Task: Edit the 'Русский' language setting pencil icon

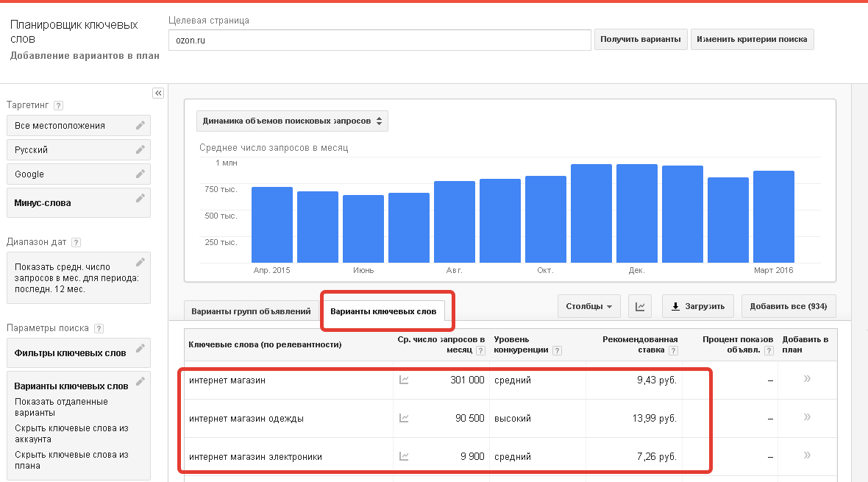Action: click(140, 149)
